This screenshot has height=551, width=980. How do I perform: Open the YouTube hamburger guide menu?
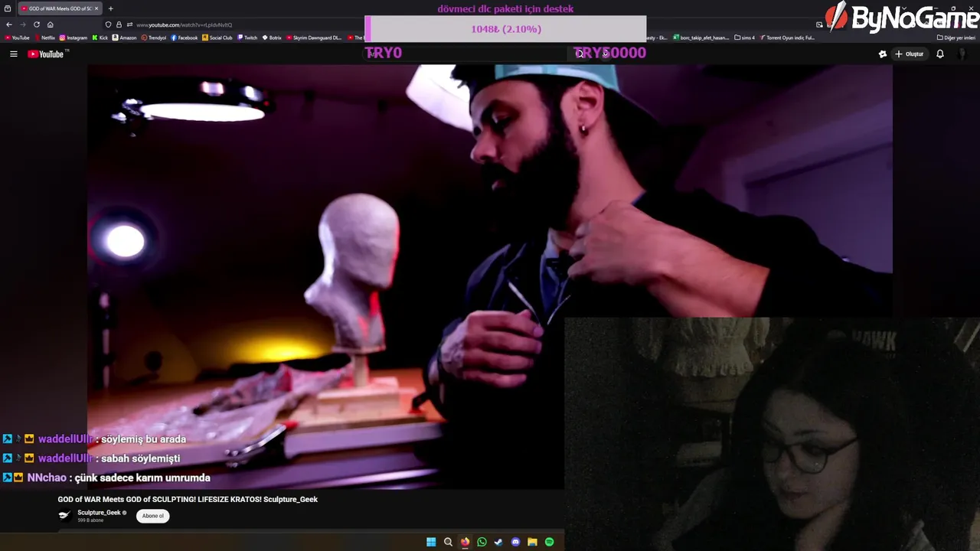(x=13, y=54)
